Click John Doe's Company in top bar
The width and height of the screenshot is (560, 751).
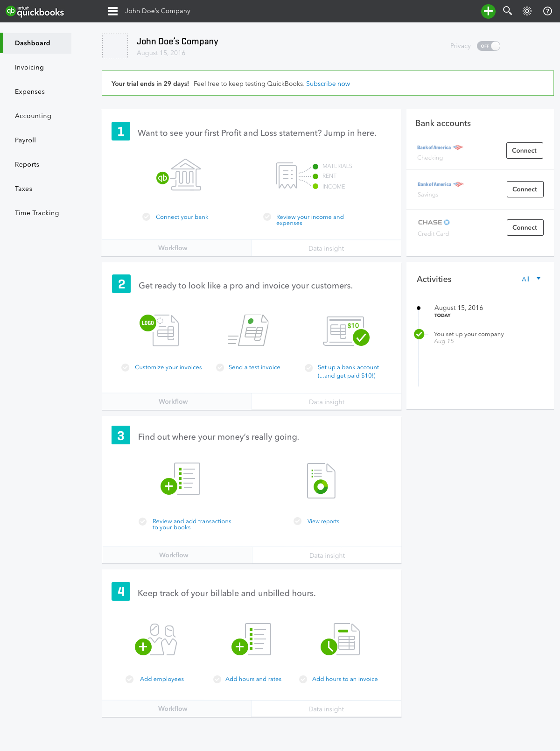click(158, 11)
